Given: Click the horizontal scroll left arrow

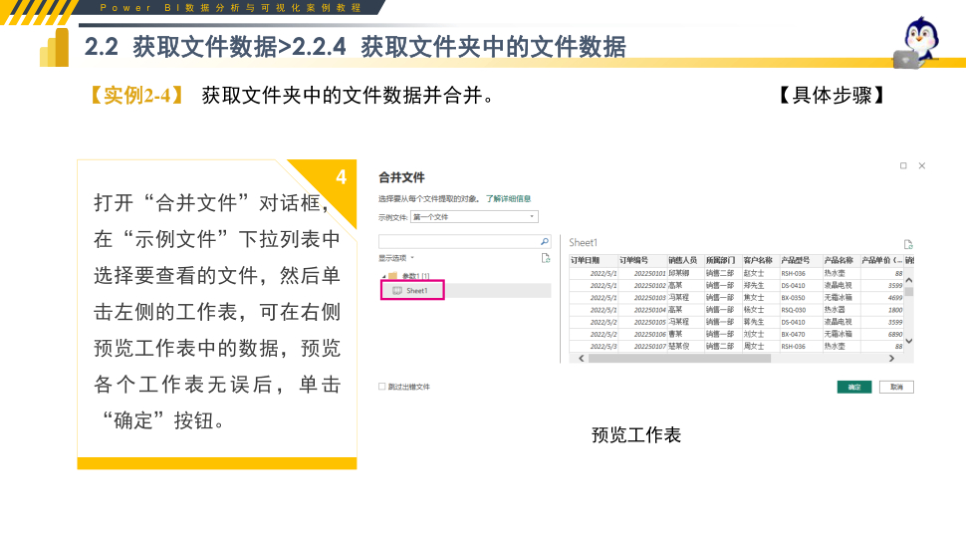Looking at the screenshot, I should 581,358.
